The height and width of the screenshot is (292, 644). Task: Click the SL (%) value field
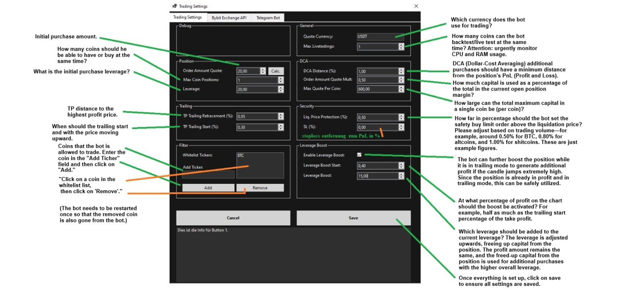(378, 127)
